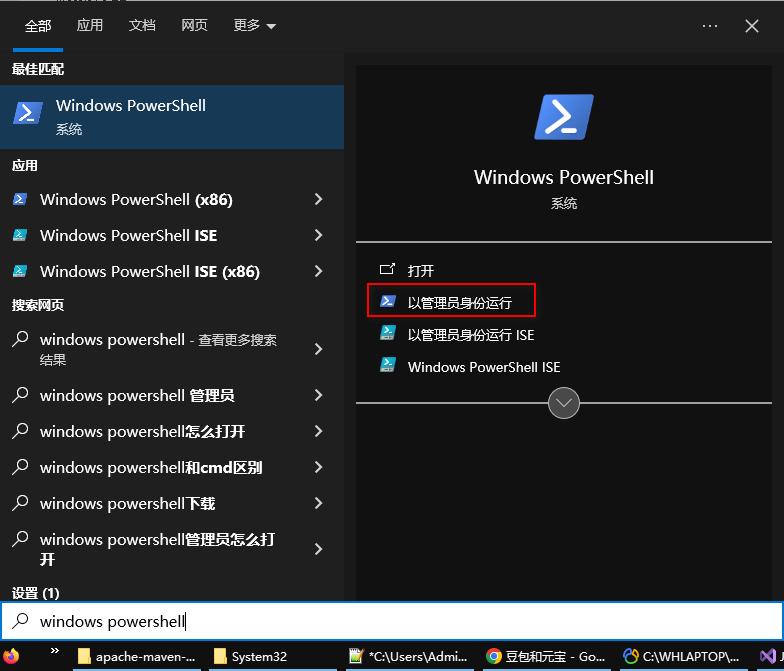Expand chevron for windows powershell怎么打开
The image size is (784, 671).
(318, 432)
